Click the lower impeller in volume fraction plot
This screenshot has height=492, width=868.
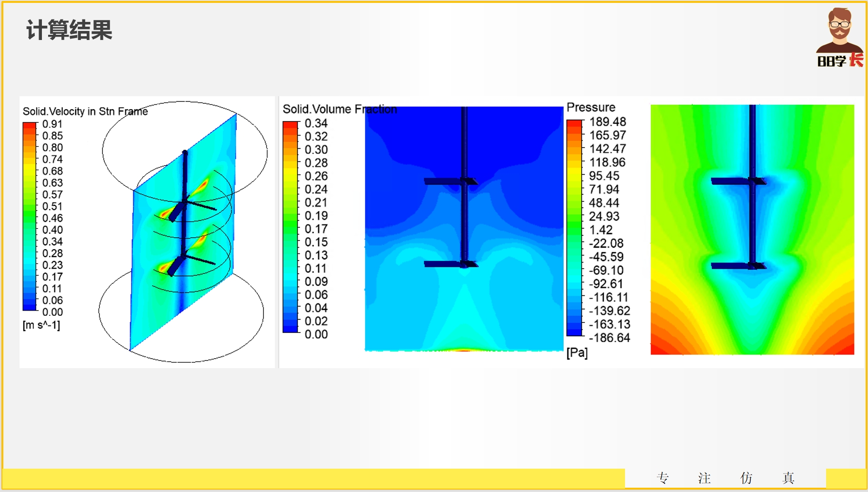451,264
